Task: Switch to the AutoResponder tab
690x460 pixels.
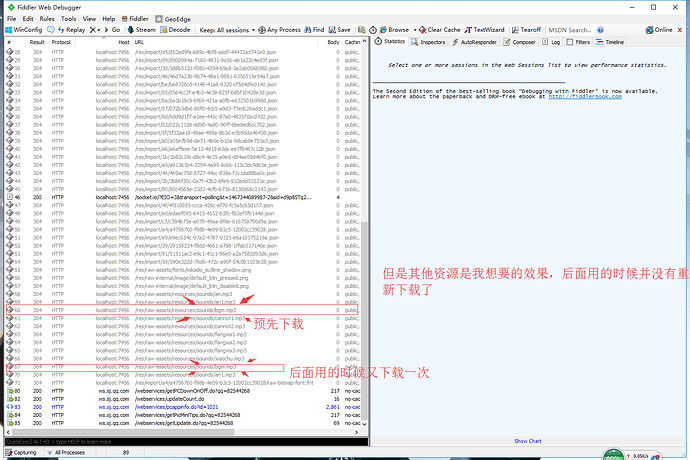Action: coord(474,42)
